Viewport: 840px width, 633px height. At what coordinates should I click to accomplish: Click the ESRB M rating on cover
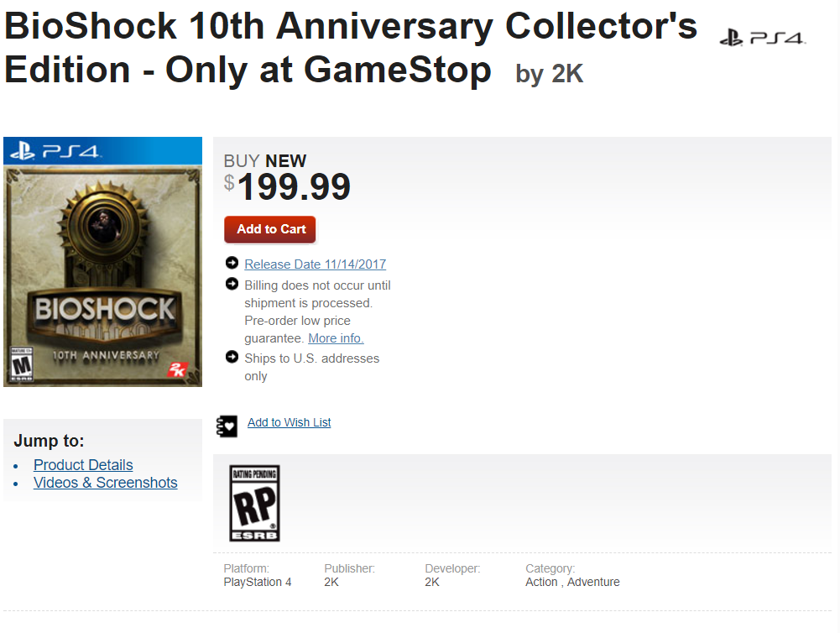[20, 365]
